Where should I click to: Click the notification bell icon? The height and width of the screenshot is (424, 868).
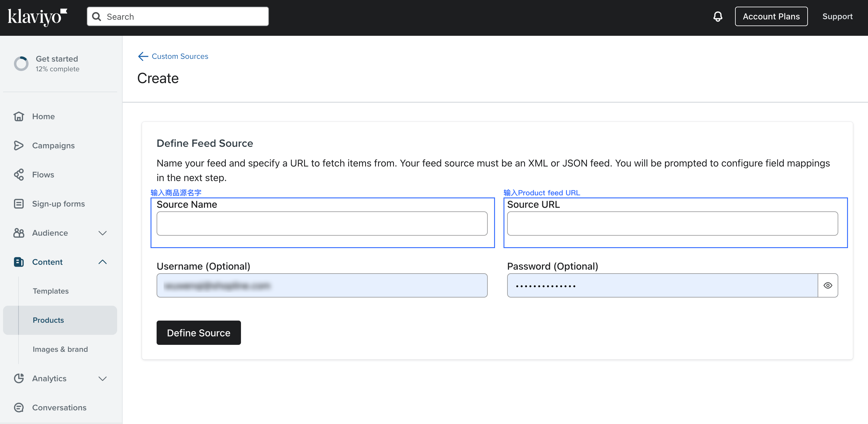(x=717, y=16)
